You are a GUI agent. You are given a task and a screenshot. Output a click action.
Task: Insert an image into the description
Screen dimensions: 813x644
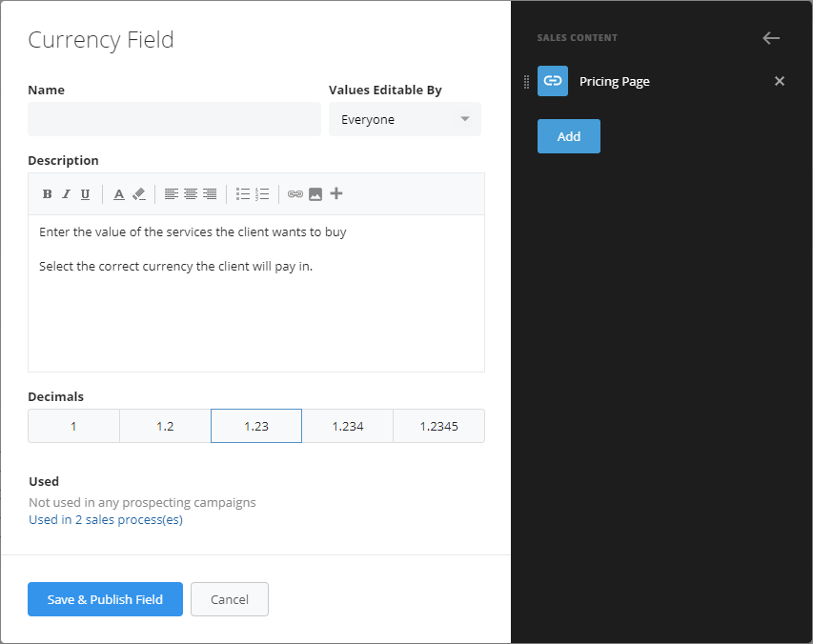(x=315, y=193)
